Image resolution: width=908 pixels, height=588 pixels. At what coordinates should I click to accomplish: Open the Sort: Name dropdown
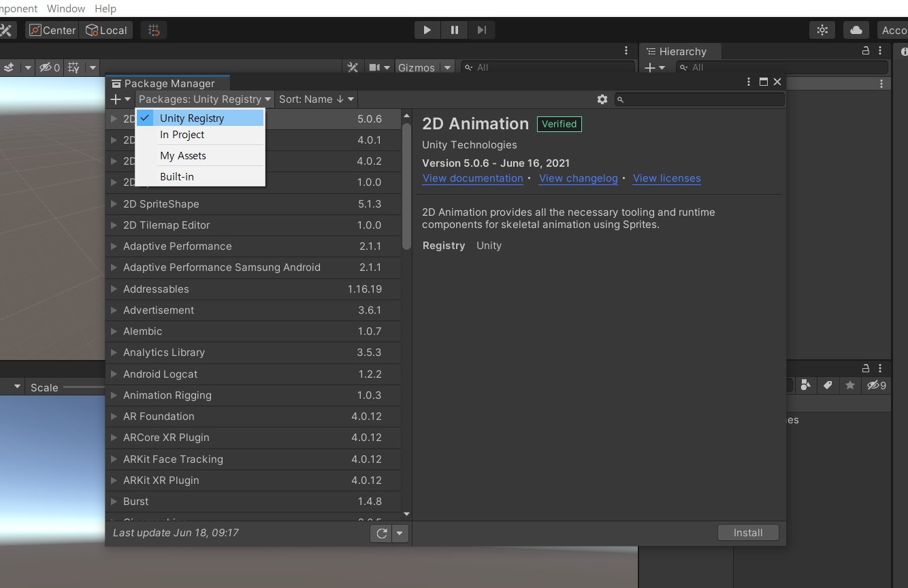[317, 99]
